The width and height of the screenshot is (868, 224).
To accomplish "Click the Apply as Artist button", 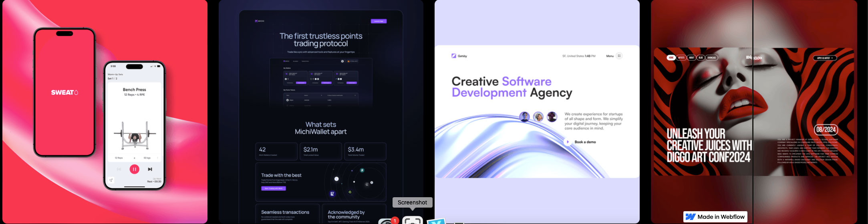I will coord(825,58).
